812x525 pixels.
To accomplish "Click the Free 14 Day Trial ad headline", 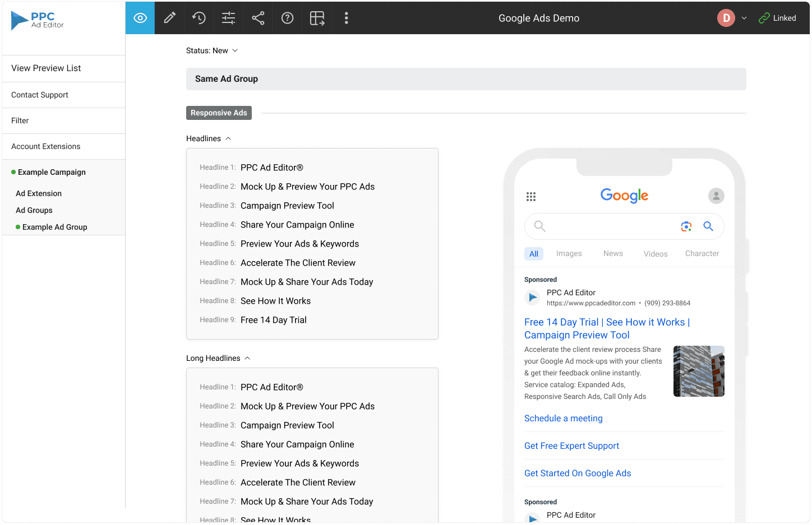I will point(607,328).
